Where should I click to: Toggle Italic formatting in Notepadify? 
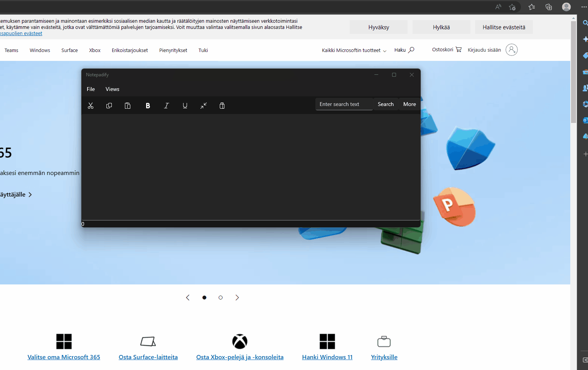coord(167,106)
